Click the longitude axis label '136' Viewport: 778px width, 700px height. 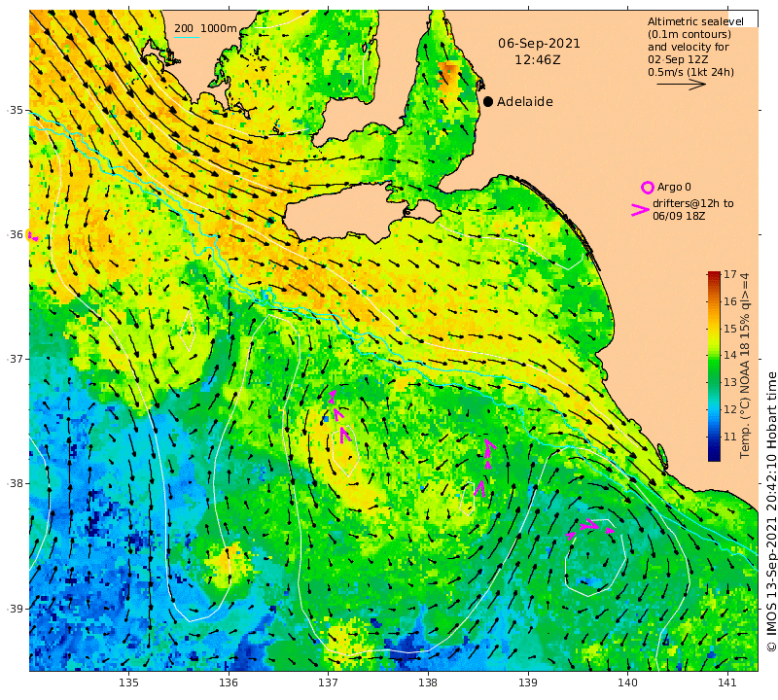tap(229, 682)
